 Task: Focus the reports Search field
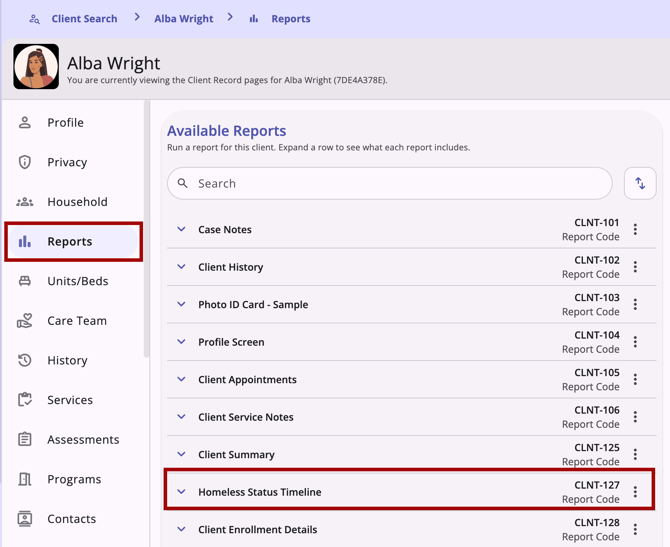click(x=390, y=183)
